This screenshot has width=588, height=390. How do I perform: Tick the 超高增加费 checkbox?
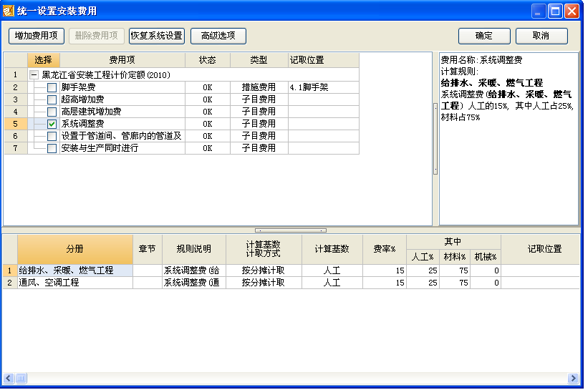coord(52,99)
